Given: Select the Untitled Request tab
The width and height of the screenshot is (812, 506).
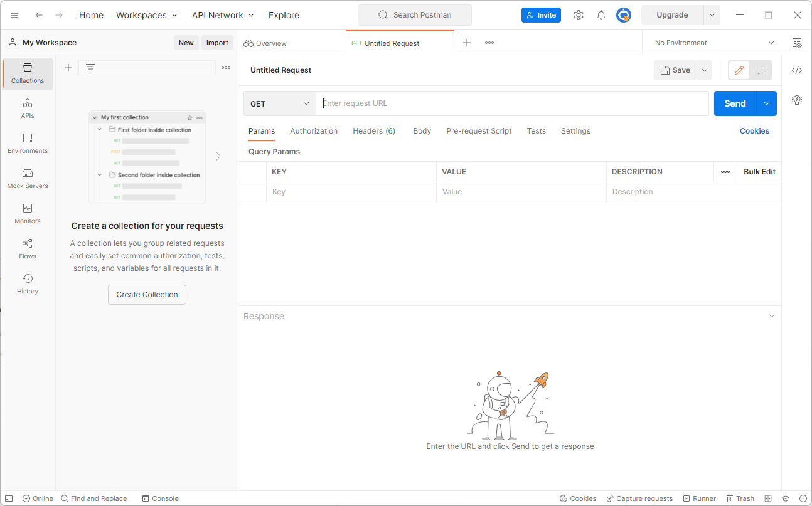Looking at the screenshot, I should pyautogui.click(x=400, y=43).
